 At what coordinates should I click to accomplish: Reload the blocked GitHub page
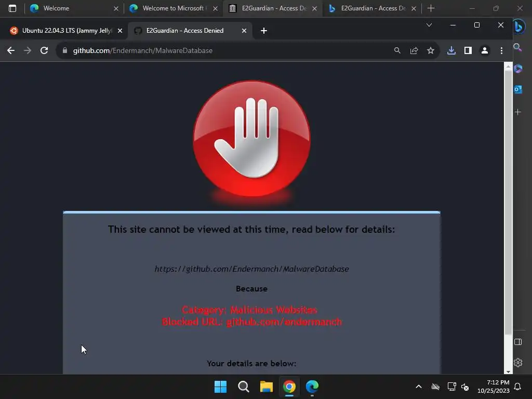(44, 50)
